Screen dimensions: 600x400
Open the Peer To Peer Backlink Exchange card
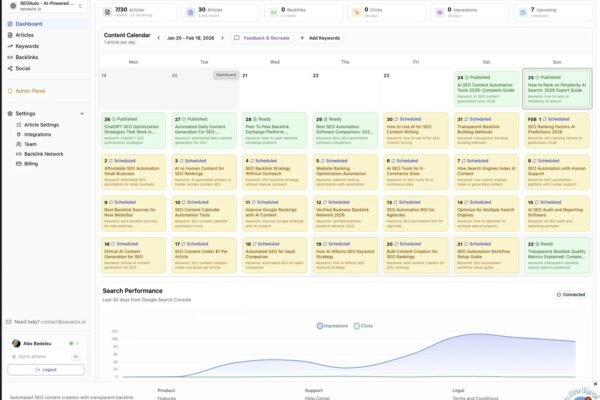coord(275,130)
